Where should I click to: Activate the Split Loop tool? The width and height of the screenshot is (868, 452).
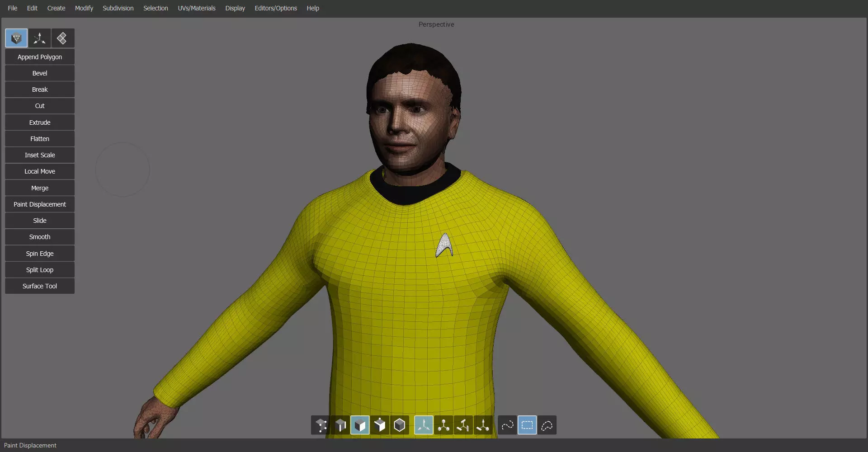click(x=40, y=270)
